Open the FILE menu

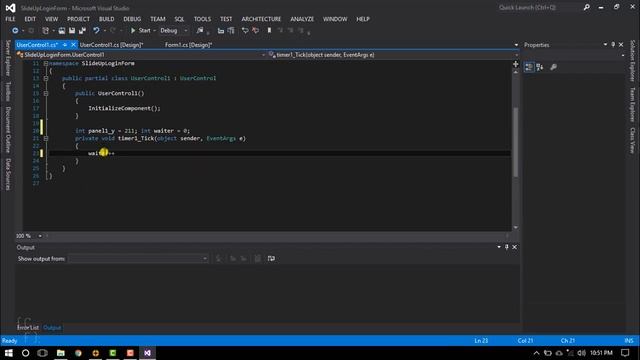(x=10, y=19)
